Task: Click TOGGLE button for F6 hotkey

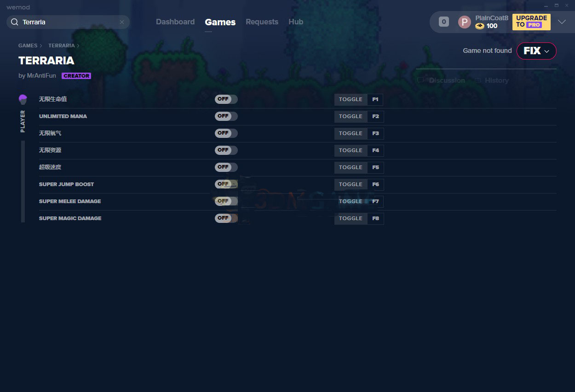Action: 351,184
